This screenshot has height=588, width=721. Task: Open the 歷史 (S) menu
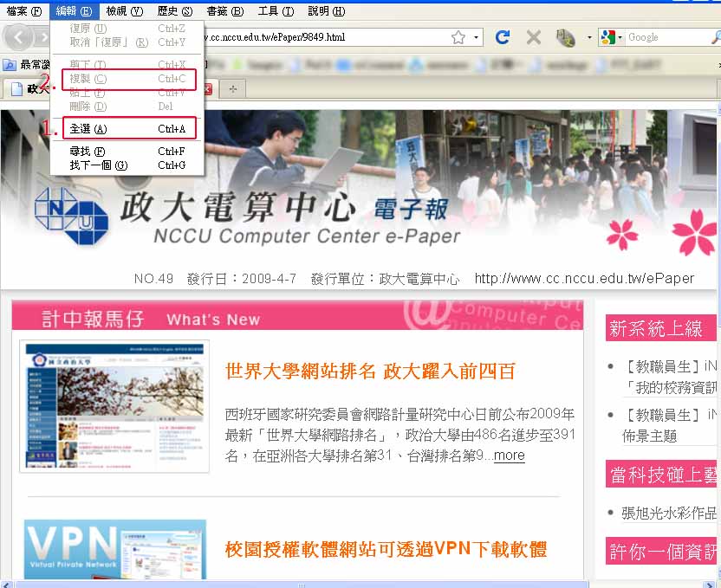tap(175, 11)
